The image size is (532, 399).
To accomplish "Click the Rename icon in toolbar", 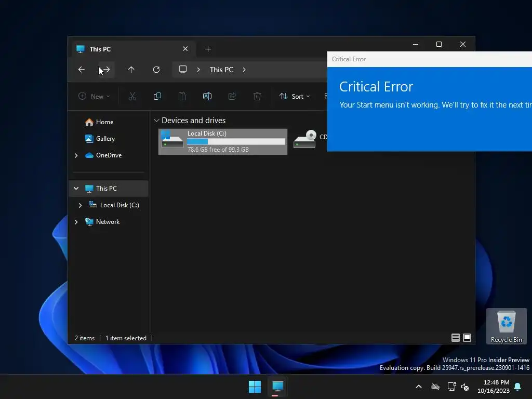I will (x=207, y=96).
